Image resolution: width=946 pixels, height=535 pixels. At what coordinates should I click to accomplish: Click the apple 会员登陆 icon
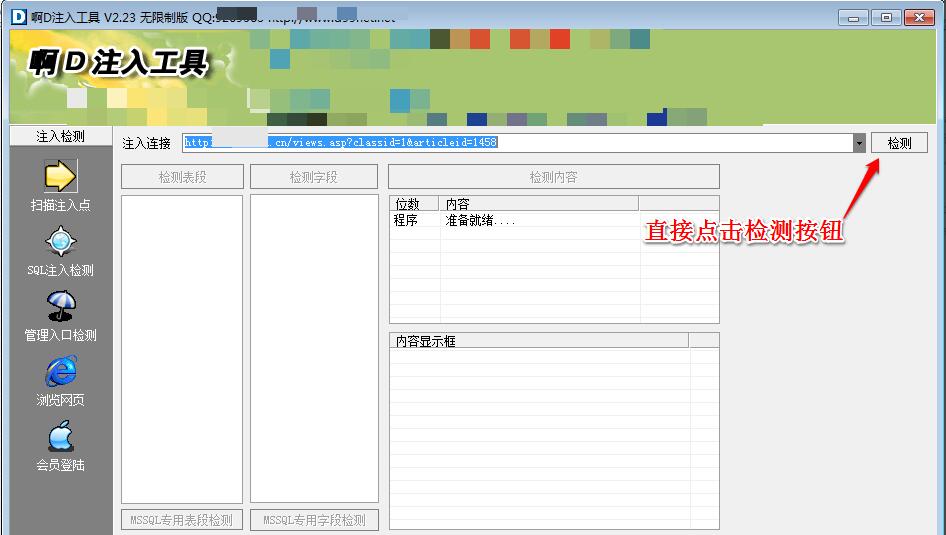click(61, 436)
